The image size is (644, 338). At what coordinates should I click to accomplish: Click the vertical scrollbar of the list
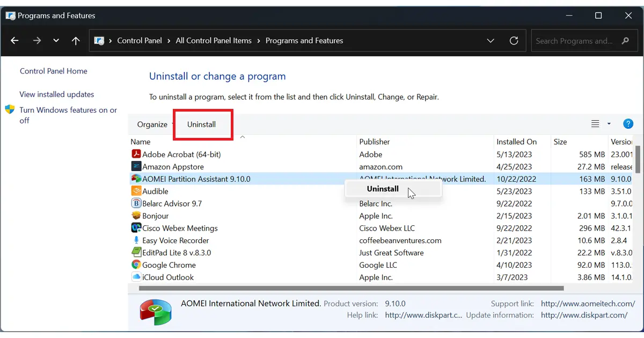638,159
